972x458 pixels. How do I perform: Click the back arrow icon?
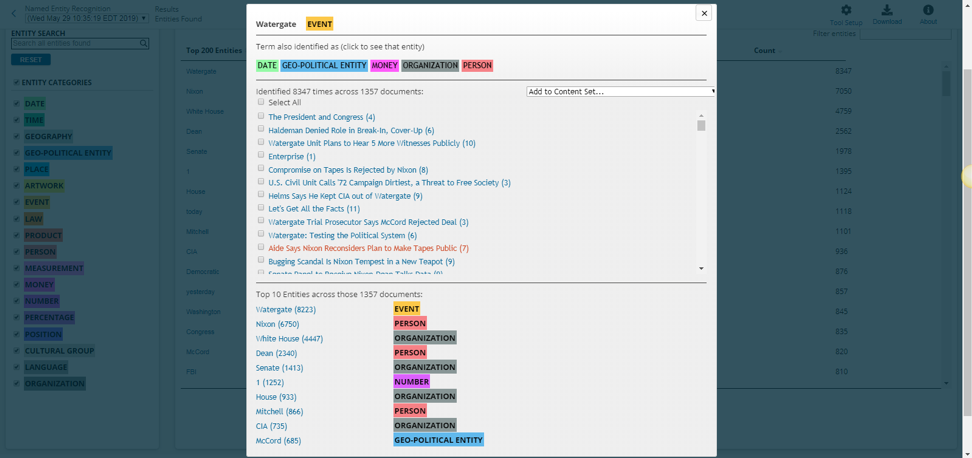coord(13,14)
